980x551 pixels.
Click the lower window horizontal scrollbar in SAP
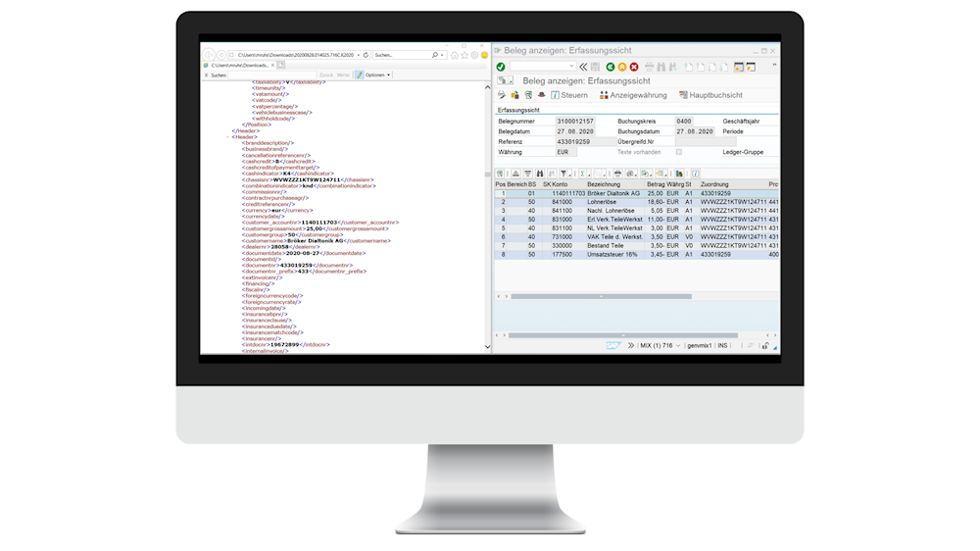[x=622, y=335]
